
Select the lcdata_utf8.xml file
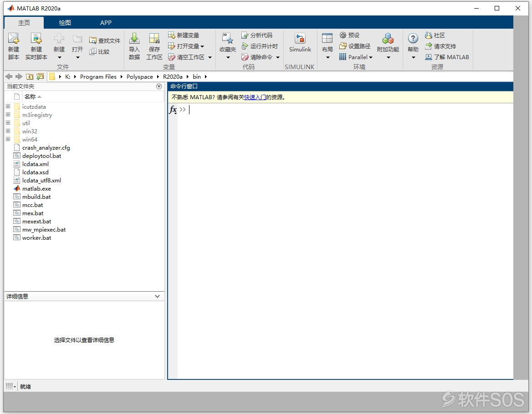[41, 180]
